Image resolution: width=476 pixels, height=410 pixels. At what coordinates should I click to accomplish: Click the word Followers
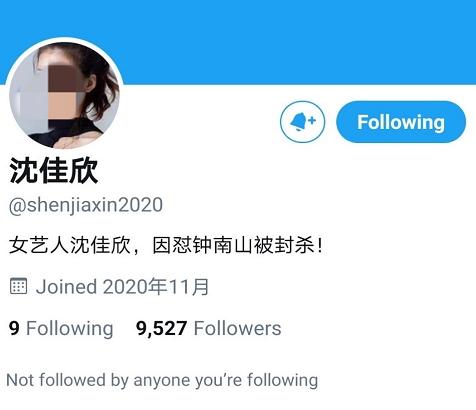tap(238, 328)
